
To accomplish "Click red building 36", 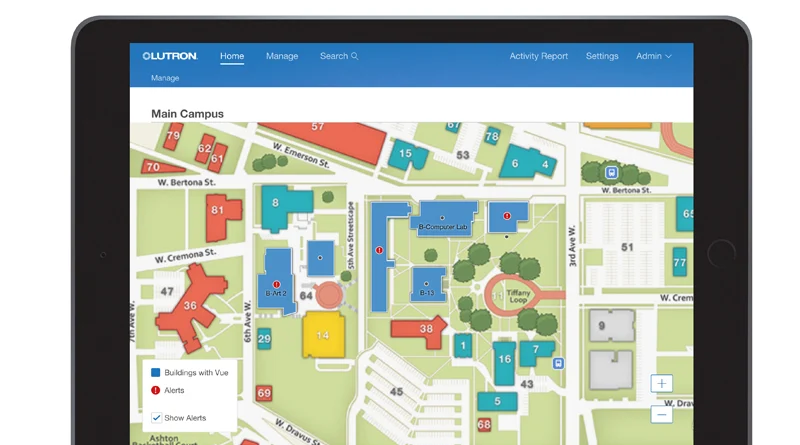I will tap(190, 306).
